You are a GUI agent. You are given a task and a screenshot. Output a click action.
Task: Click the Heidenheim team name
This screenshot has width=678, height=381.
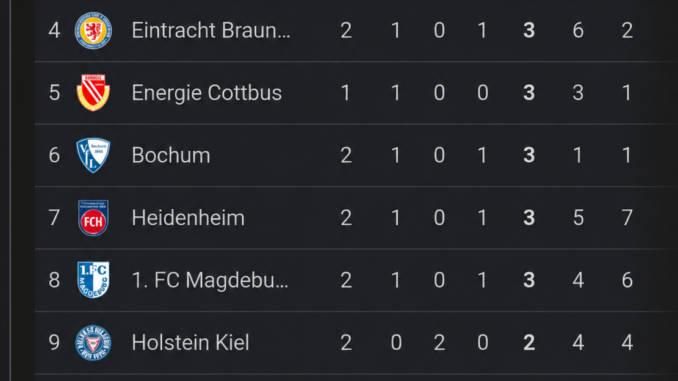188,218
